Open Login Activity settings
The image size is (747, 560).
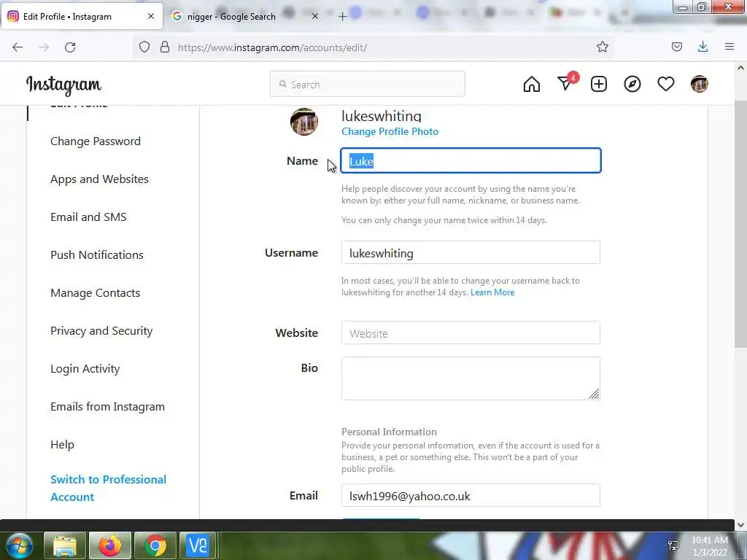85,368
